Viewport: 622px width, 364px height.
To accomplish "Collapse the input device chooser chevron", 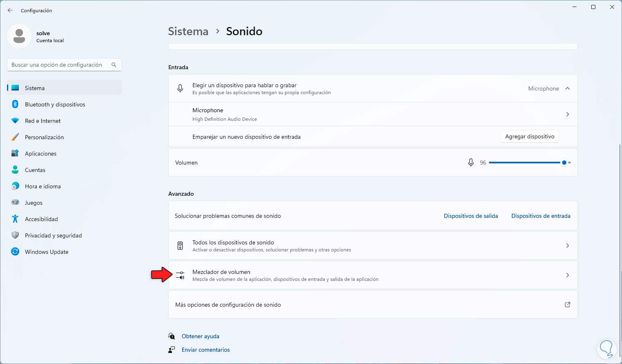I will pyautogui.click(x=568, y=88).
